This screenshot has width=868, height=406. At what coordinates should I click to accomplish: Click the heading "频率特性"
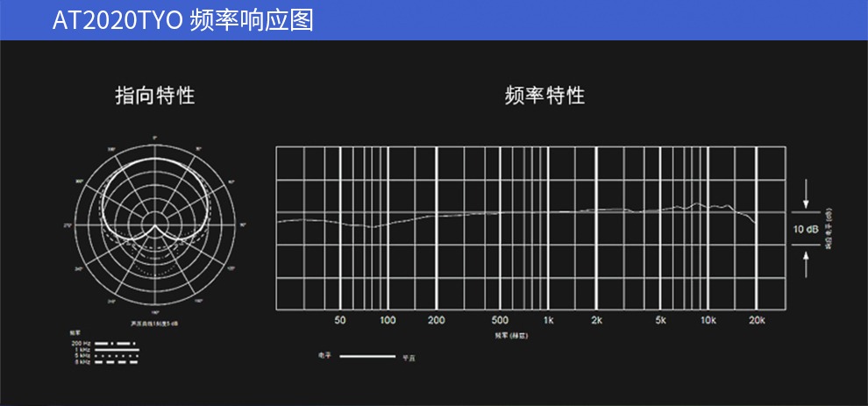pos(545,96)
